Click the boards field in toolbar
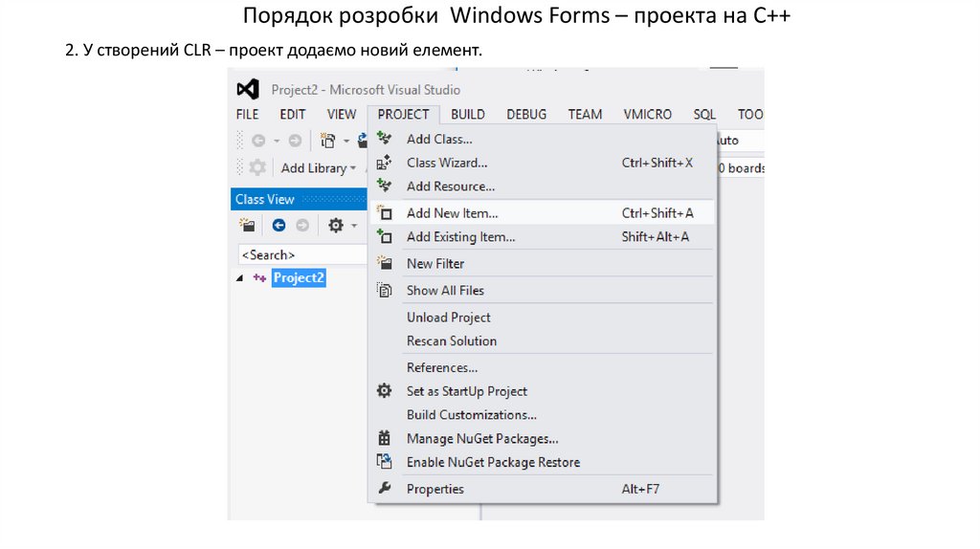This screenshot has width=980, height=549. (x=741, y=168)
